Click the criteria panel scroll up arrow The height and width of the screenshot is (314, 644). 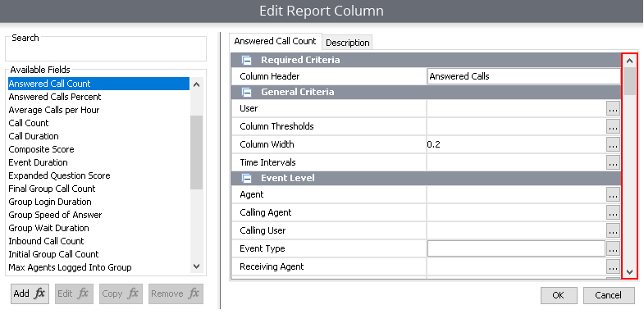[629, 61]
